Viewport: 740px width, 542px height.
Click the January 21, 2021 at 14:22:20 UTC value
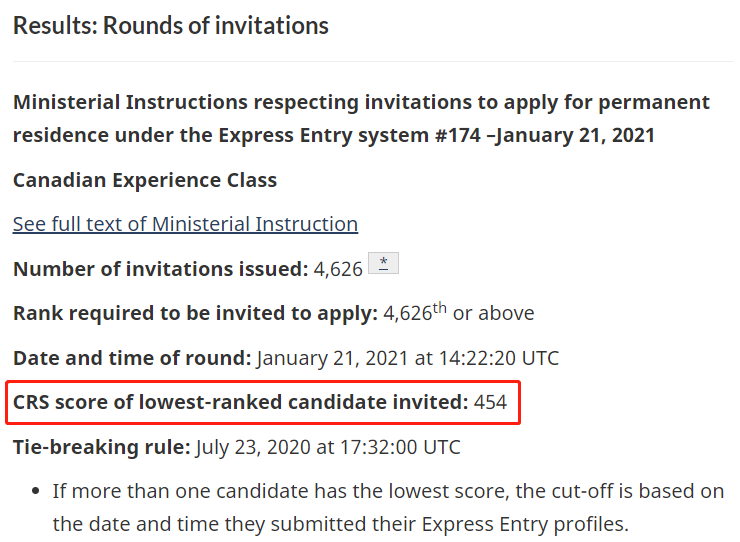coord(408,358)
